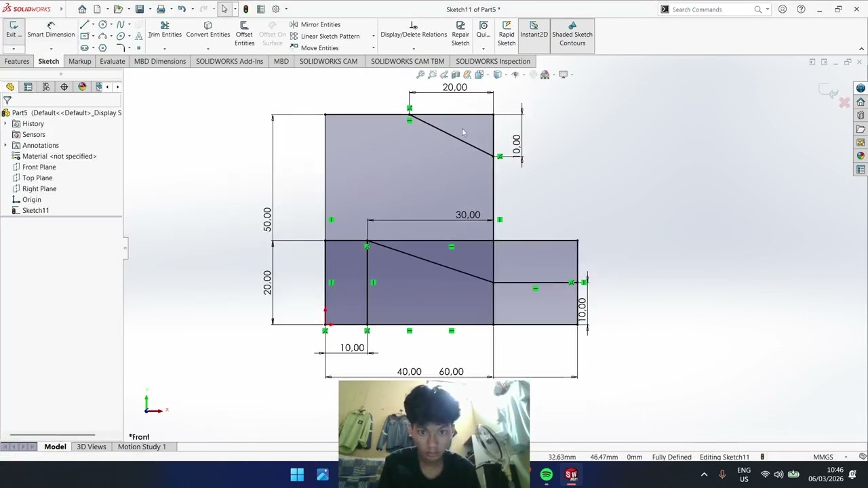Screen dimensions: 868x488
Task: Expand the Annotations folder in tree
Action: pos(5,145)
